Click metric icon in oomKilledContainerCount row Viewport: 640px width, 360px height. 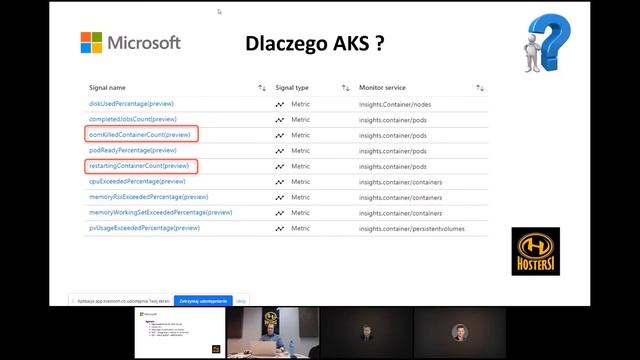280,136
